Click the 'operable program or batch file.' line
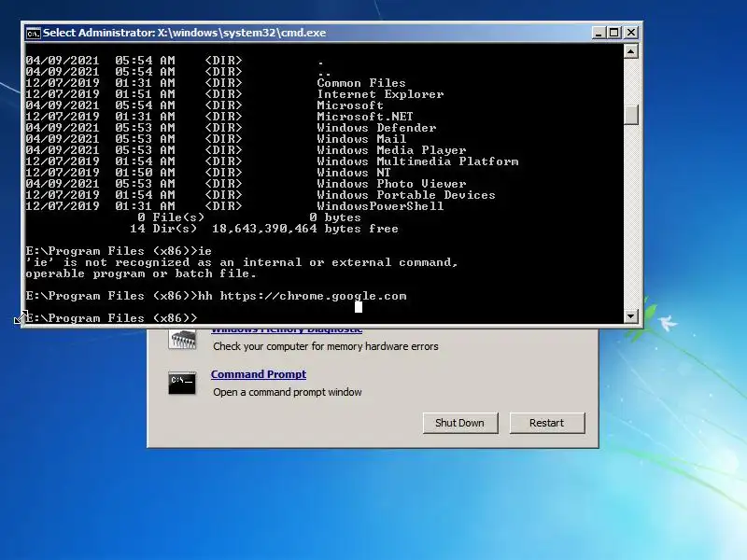Viewport: 747px width, 560px height. 141,273
